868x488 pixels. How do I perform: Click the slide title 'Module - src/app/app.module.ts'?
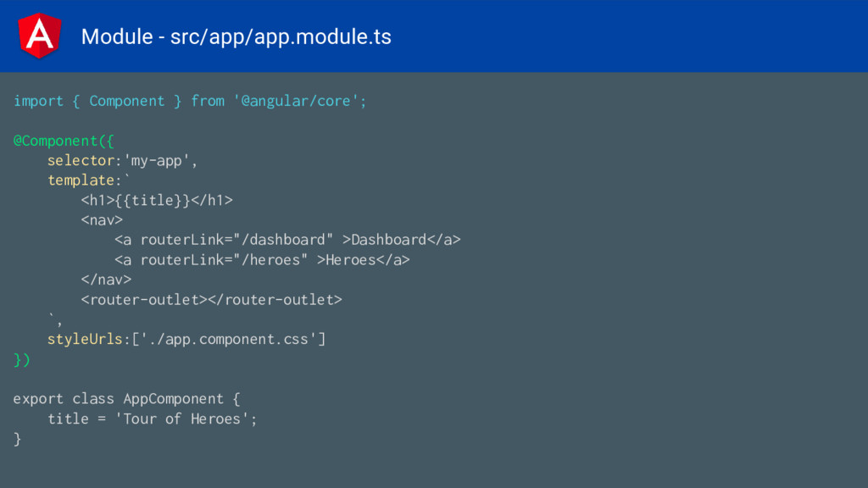[x=236, y=36]
